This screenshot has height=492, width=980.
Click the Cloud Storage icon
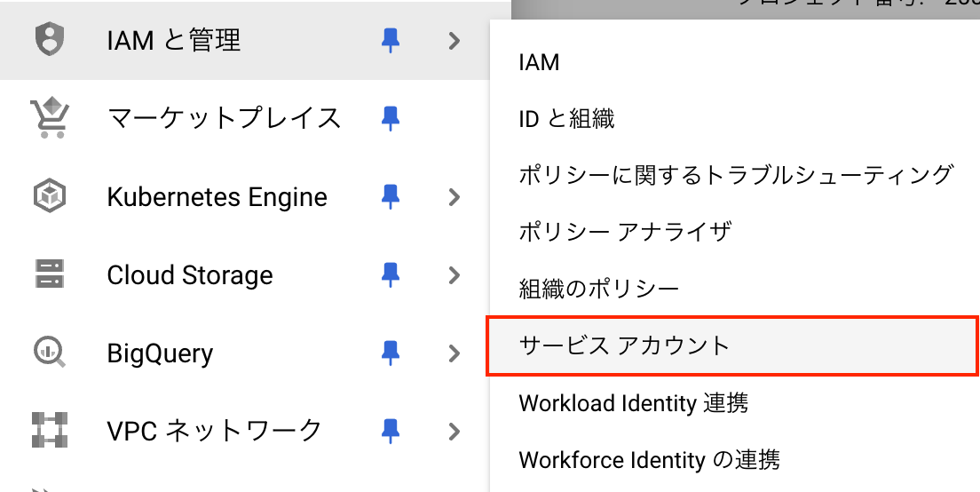pos(49,274)
